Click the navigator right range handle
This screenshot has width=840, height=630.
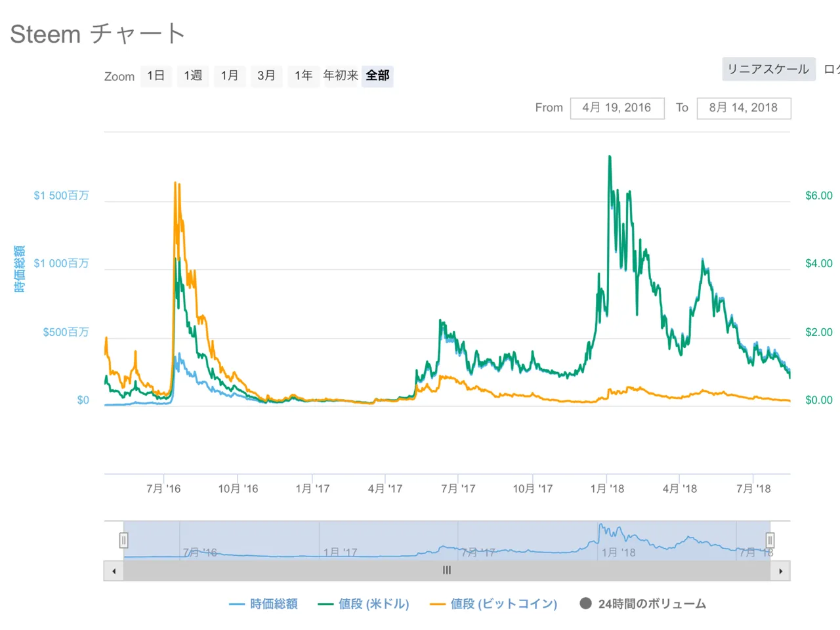click(x=770, y=540)
